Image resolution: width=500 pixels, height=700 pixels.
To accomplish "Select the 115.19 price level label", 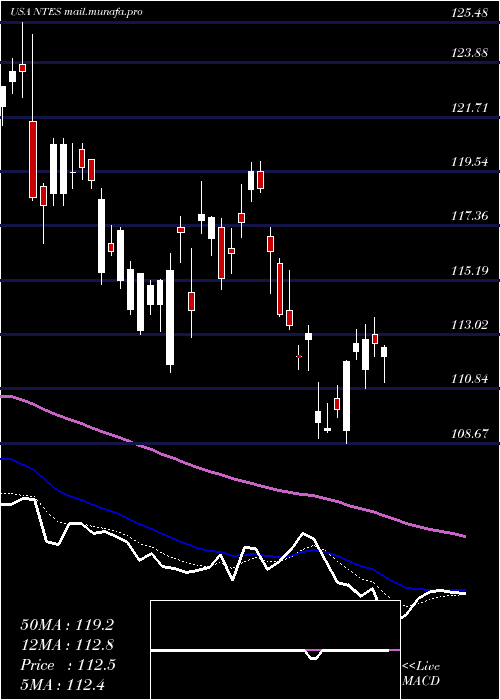I will coord(469,271).
